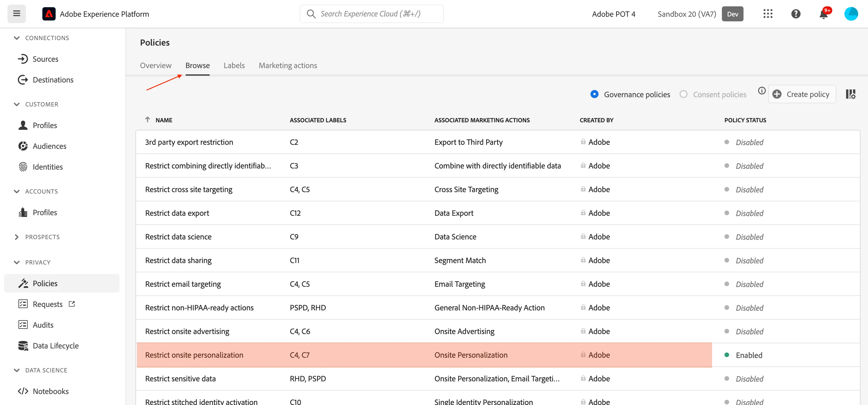
Task: Switch to the Overview tab
Action: click(156, 65)
